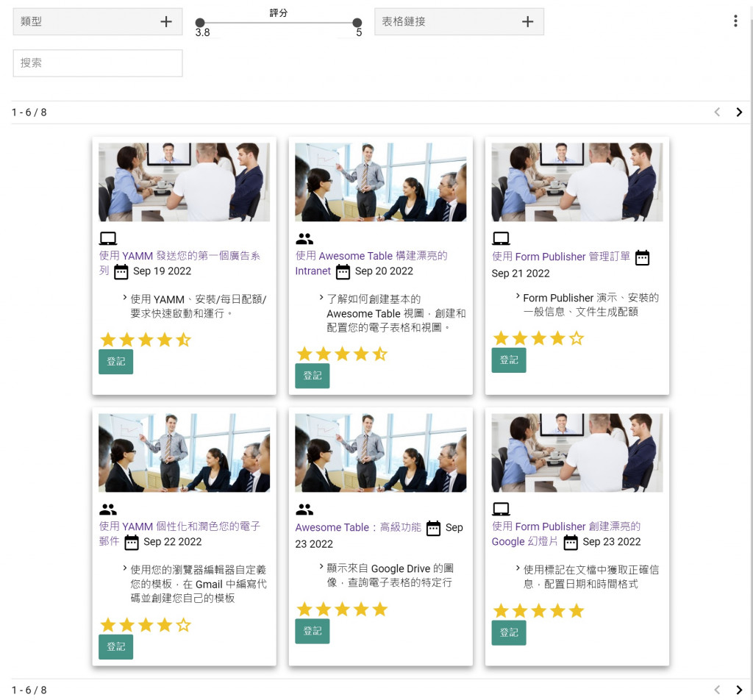Click laptop icon on Google 幻燈片 card
Viewport: 753px width, 700px height.
click(x=501, y=509)
